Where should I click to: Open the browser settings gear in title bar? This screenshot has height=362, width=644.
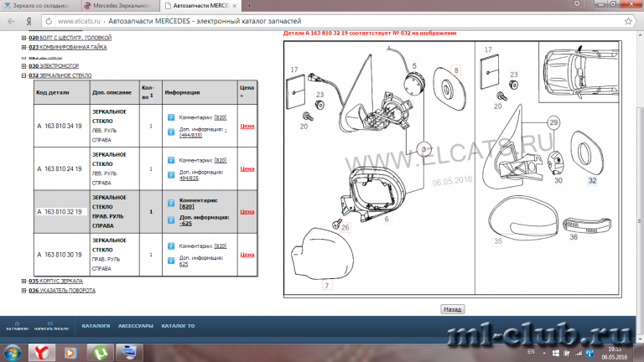pos(577,3)
